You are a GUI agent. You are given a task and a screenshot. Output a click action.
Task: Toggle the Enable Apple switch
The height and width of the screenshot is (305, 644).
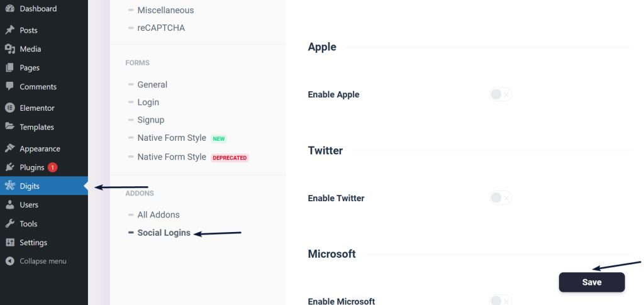point(500,95)
